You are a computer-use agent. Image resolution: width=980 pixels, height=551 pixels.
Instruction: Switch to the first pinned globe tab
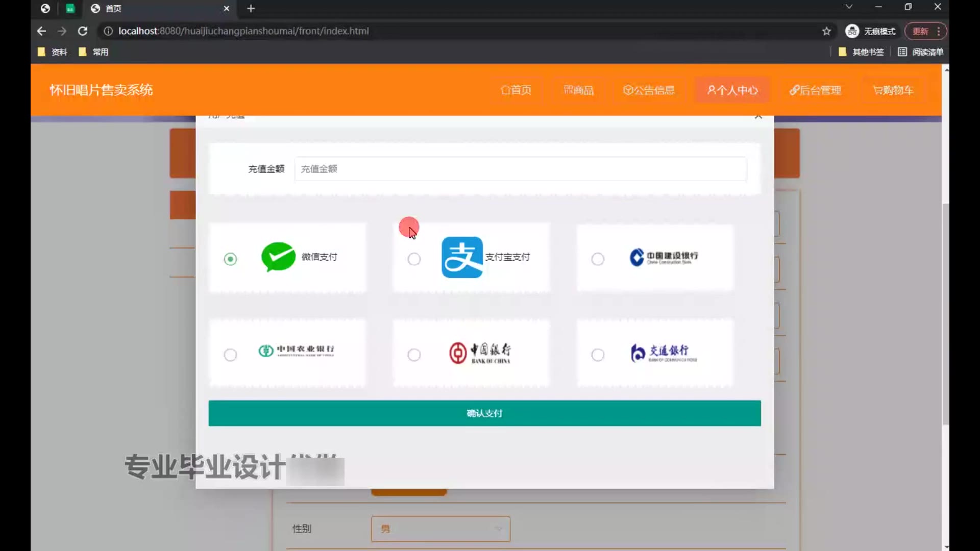click(45, 9)
